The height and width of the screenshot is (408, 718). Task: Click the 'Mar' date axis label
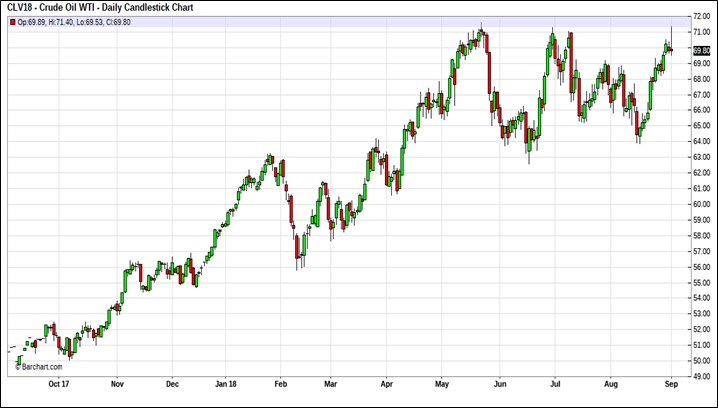coord(331,384)
